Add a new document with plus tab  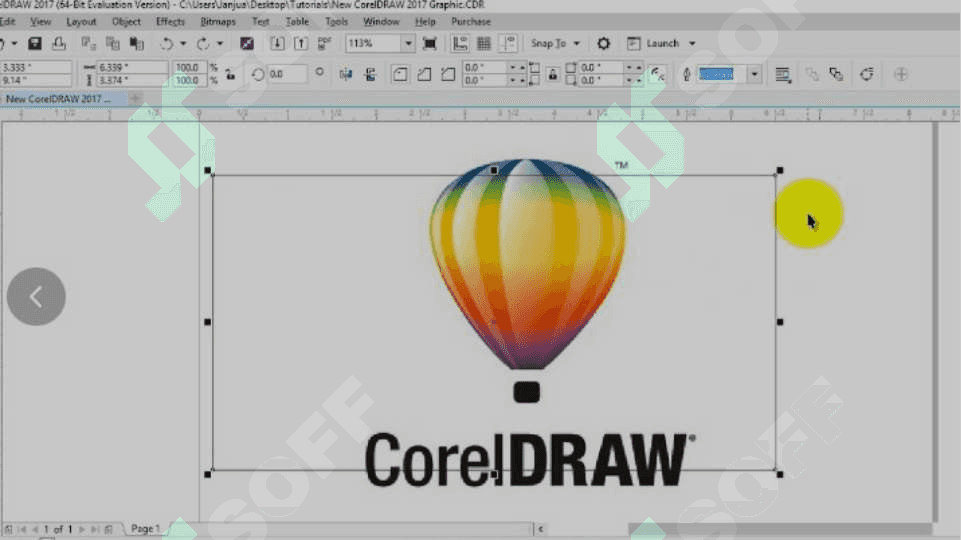pos(135,99)
